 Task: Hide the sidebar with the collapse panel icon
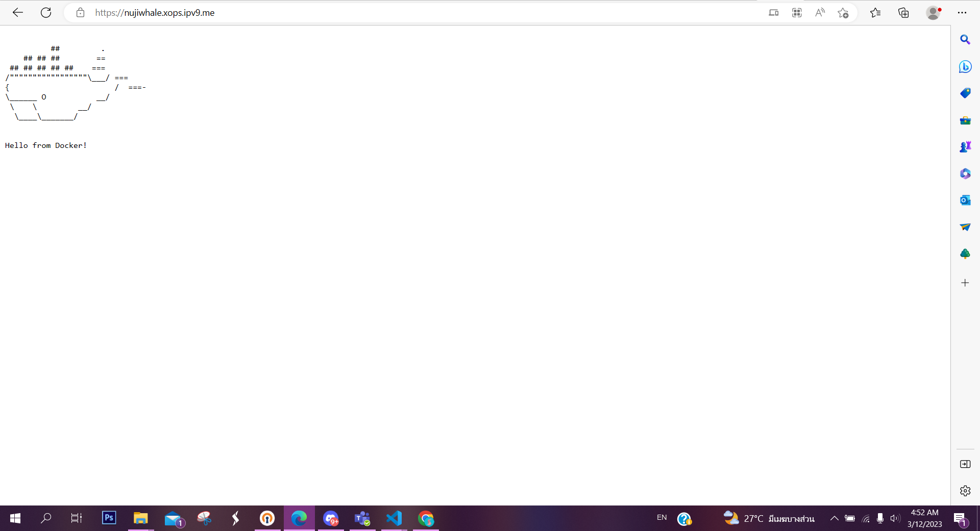pos(965,464)
